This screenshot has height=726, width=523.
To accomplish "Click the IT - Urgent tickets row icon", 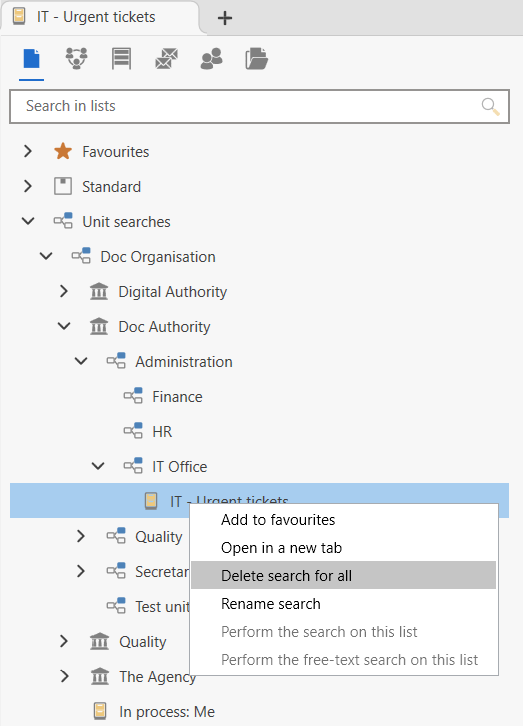I will 151,501.
